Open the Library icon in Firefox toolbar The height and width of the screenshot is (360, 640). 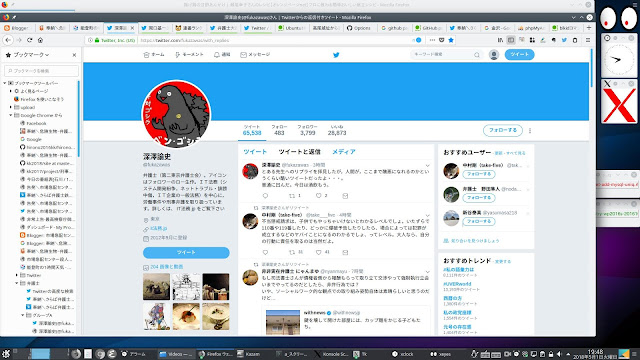[500, 40]
